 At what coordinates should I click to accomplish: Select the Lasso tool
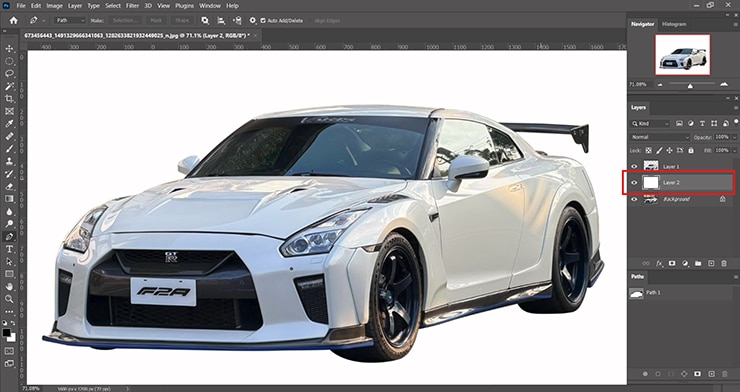point(9,74)
